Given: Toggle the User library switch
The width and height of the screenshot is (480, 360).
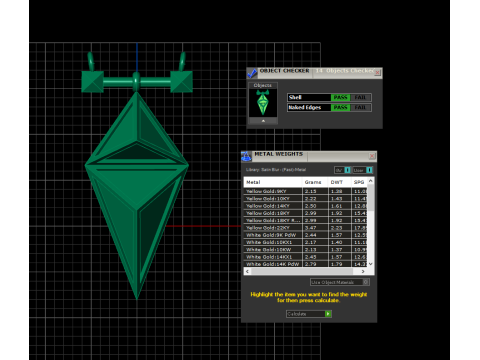Looking at the screenshot, I should [x=369, y=170].
